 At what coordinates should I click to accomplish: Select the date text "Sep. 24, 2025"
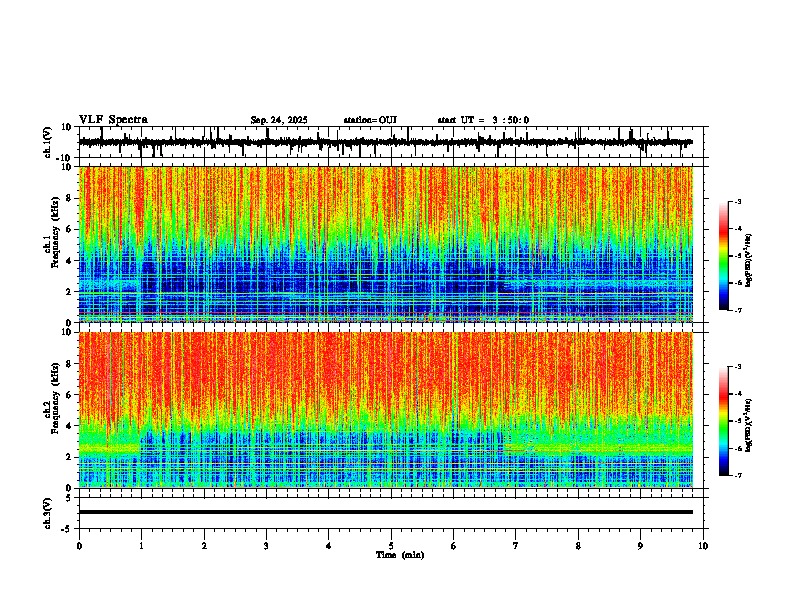(x=279, y=120)
